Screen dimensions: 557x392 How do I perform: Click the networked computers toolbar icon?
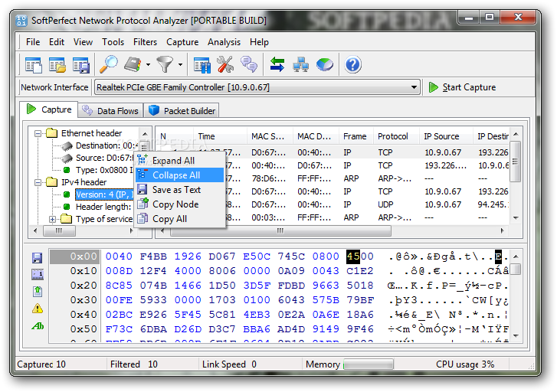click(x=300, y=64)
